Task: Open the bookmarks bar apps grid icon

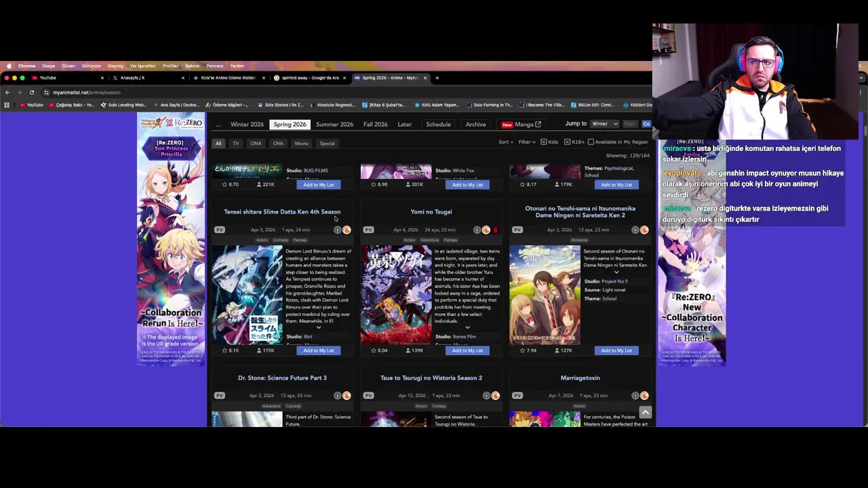Action: (7, 105)
